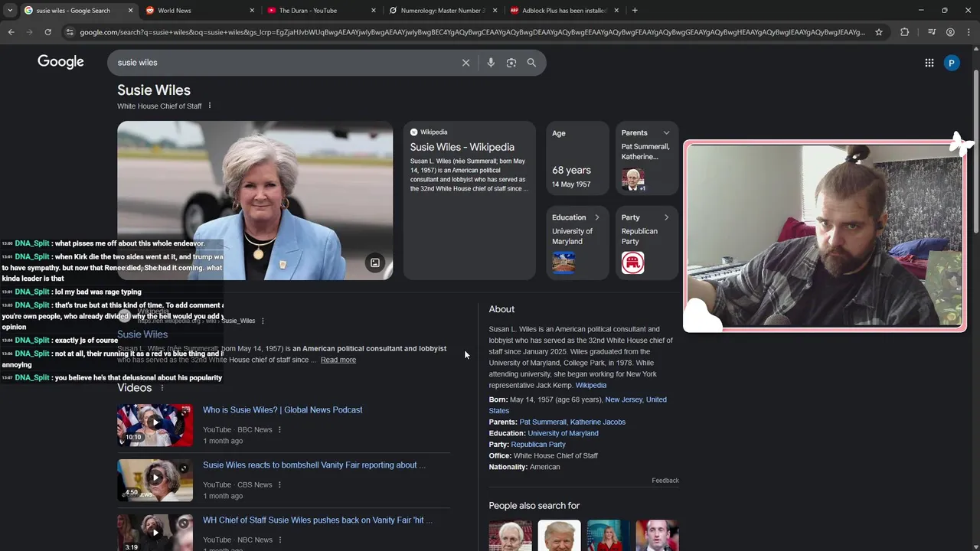The height and width of the screenshot is (551, 980).
Task: Open the Chrome profile icon in toolbar
Action: click(950, 32)
